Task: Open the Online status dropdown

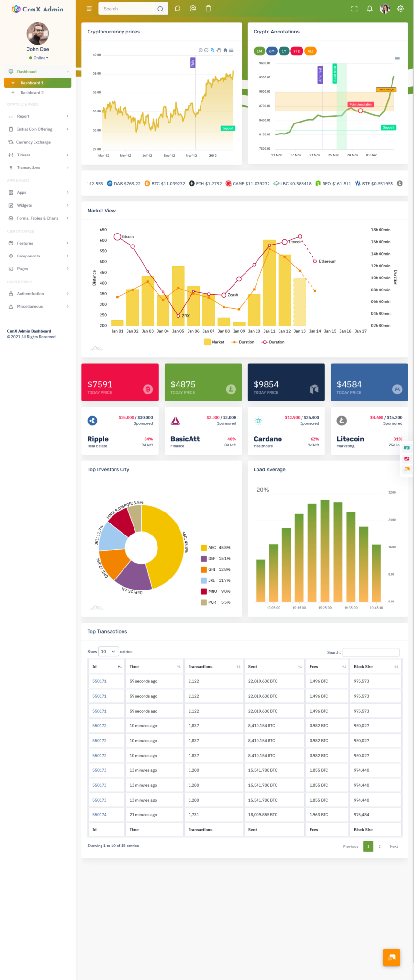Action: coord(40,58)
